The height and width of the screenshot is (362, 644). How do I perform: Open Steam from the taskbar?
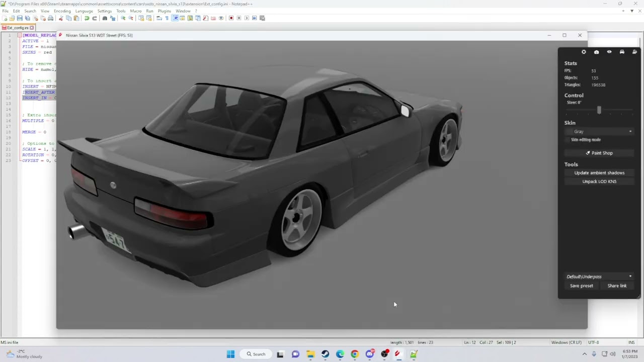coord(325,354)
